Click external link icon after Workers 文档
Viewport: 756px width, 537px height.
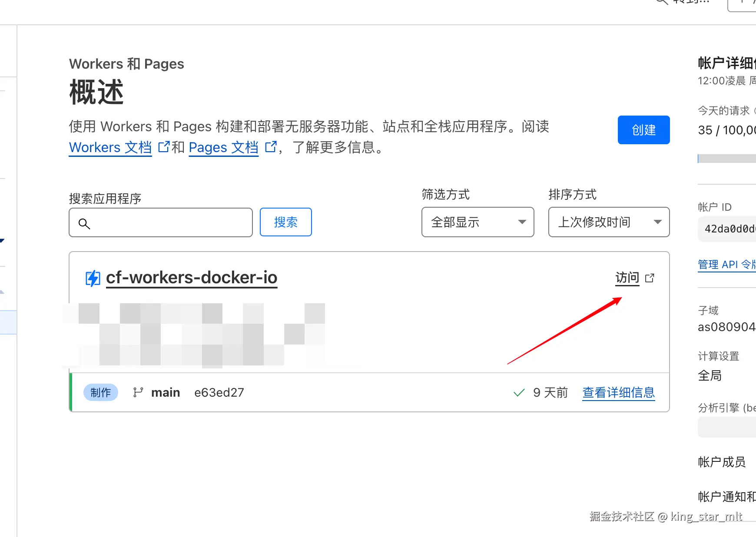tap(163, 147)
